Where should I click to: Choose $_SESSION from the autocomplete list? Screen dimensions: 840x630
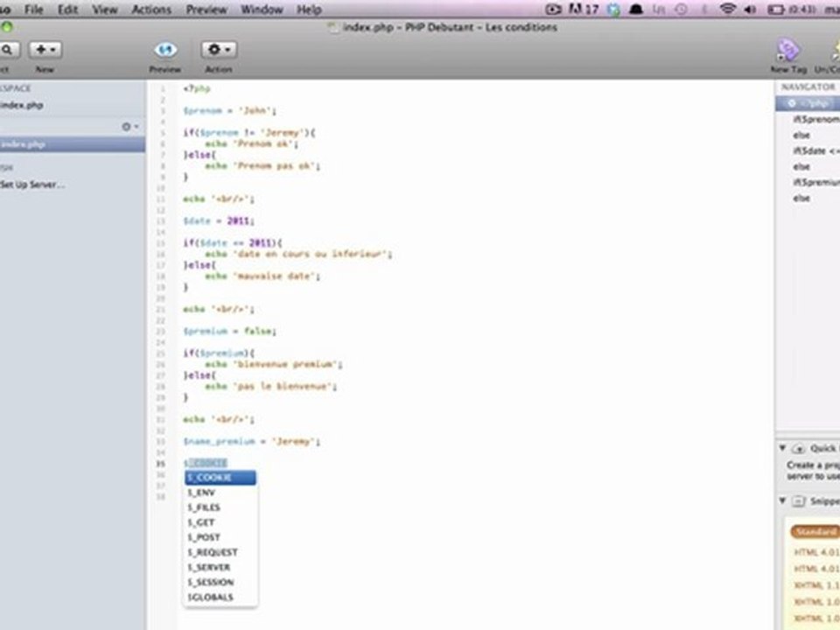pyautogui.click(x=220, y=583)
